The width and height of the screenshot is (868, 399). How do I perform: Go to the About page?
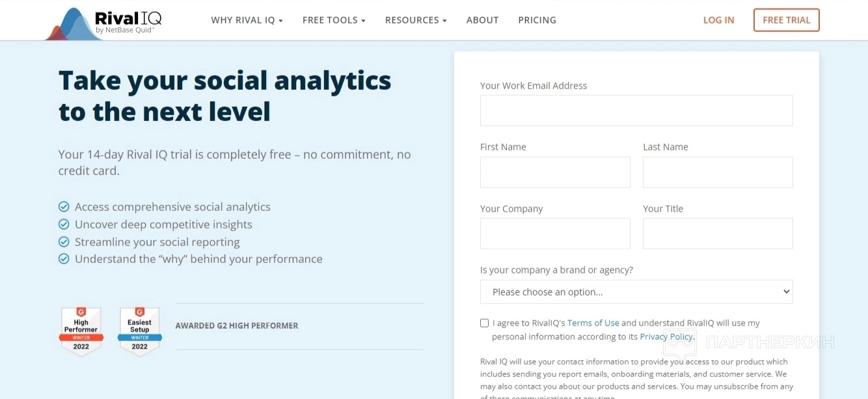point(482,20)
